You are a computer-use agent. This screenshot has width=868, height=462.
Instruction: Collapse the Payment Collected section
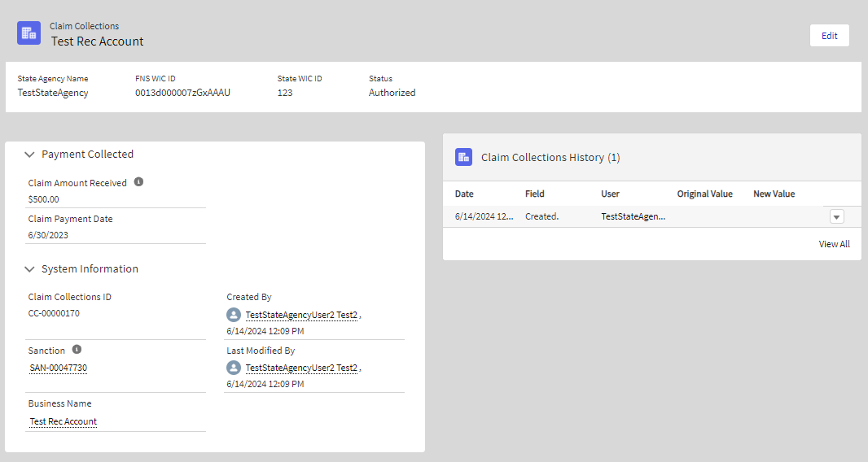pos(30,155)
